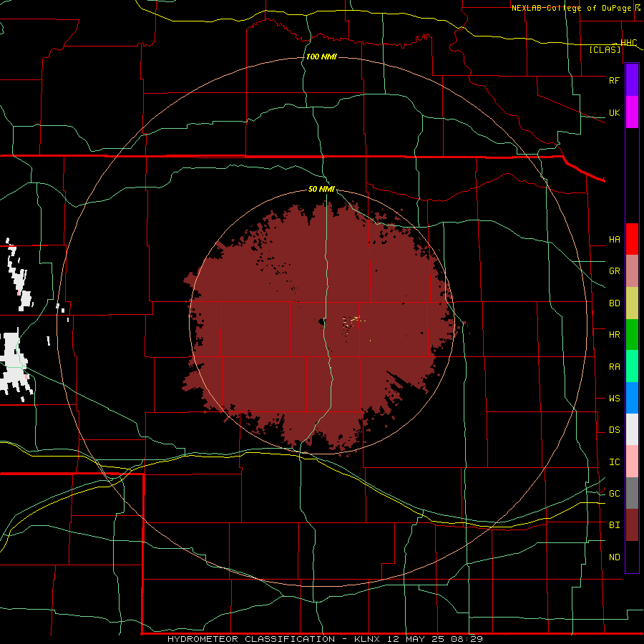Click the '100 NMI' range ring label
The image size is (644, 644).
[x=321, y=57]
